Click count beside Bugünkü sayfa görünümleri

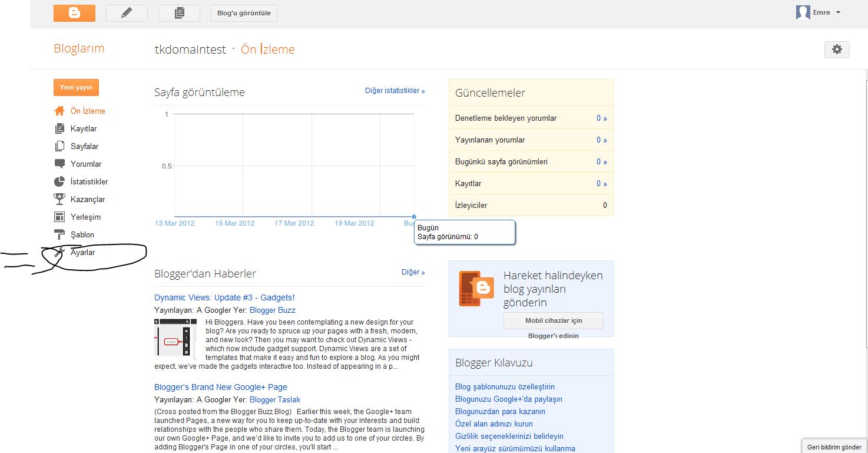pyautogui.click(x=601, y=161)
